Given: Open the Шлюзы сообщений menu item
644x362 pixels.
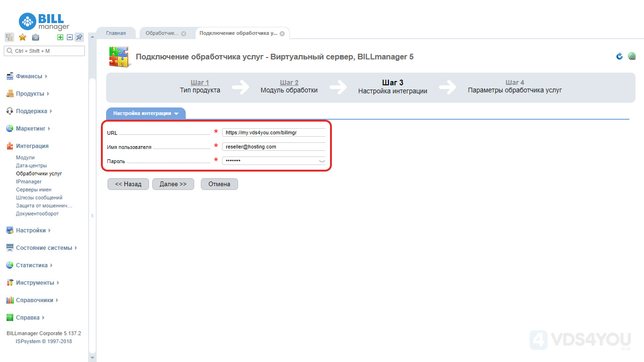Looking at the screenshot, I should click(x=39, y=198).
